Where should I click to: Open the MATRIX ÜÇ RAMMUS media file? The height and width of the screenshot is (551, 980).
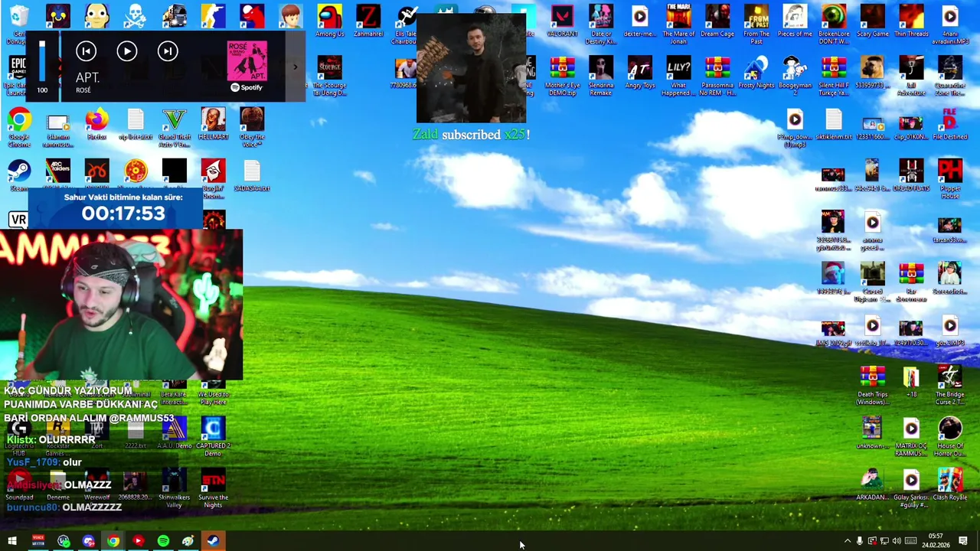point(911,437)
